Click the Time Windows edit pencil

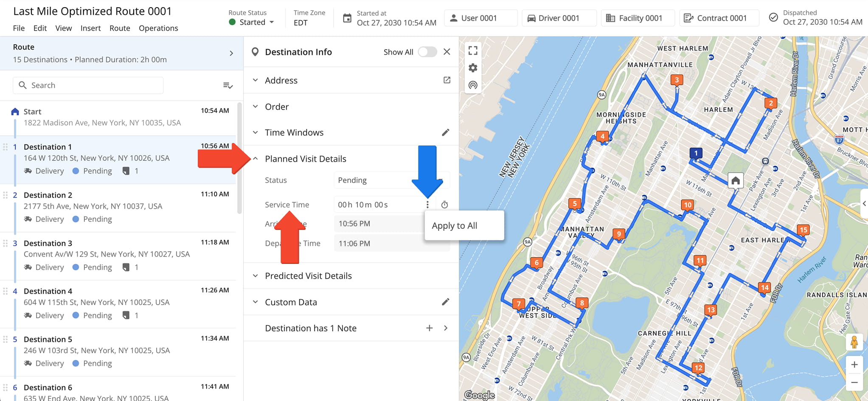pos(445,132)
